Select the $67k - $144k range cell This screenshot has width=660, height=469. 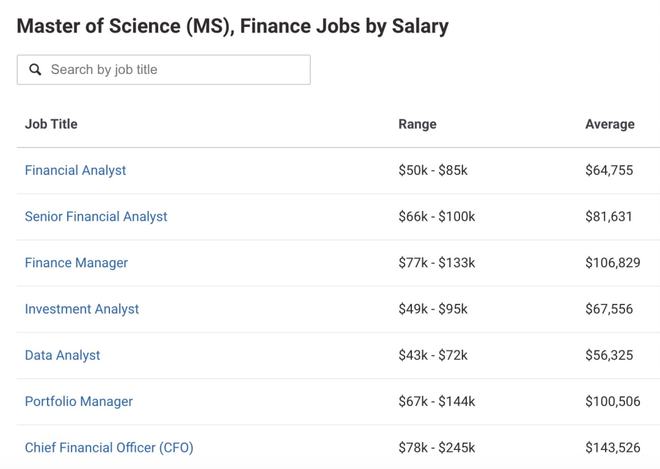pos(436,401)
